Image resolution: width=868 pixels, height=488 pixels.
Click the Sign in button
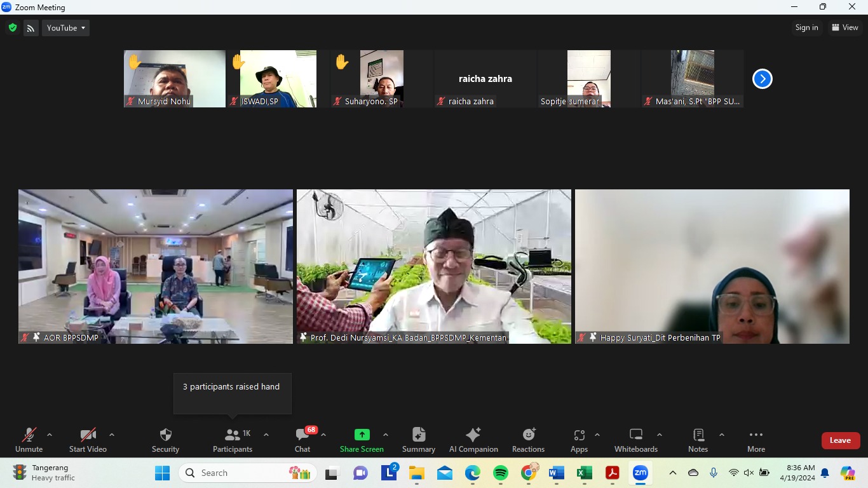806,27
